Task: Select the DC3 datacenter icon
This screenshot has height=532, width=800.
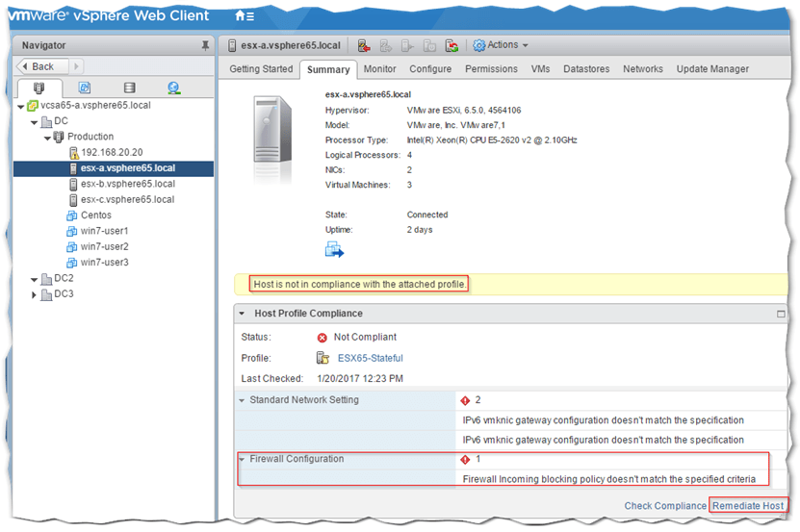Action: click(x=46, y=294)
